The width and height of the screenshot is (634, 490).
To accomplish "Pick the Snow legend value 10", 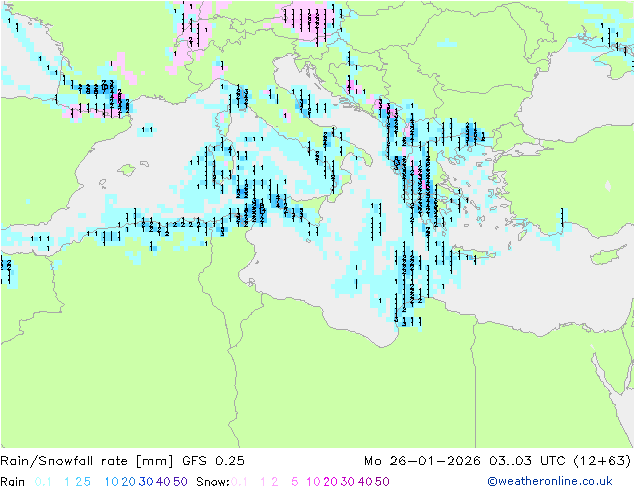I will (313, 482).
